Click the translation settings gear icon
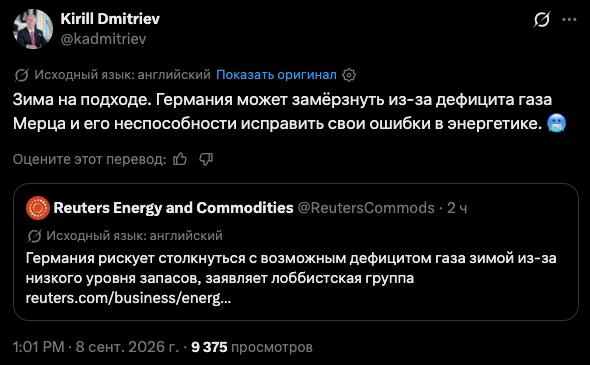The width and height of the screenshot is (590, 365). pyautogui.click(x=349, y=75)
